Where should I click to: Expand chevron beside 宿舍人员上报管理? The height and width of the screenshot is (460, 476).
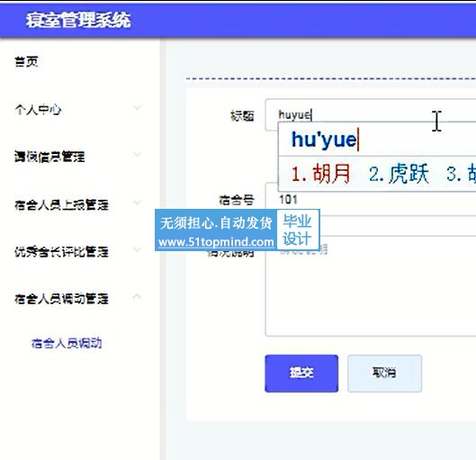point(137,203)
